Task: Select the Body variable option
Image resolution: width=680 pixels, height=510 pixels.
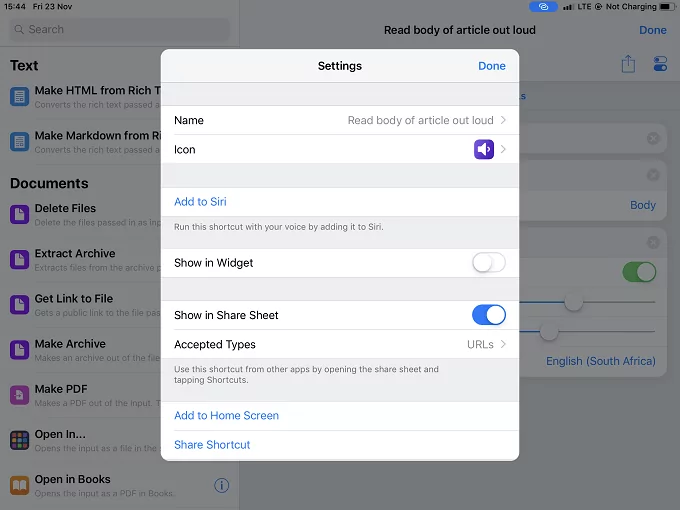Action: tap(643, 205)
